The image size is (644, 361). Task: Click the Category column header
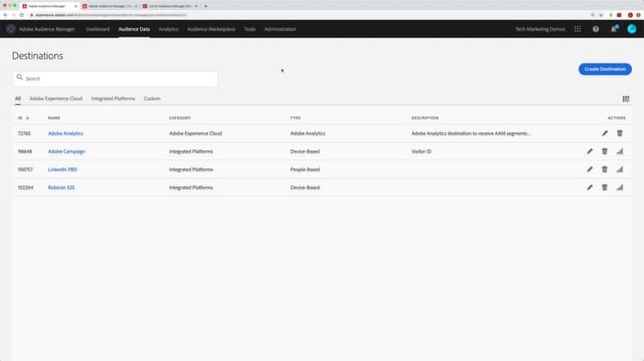[x=180, y=118]
